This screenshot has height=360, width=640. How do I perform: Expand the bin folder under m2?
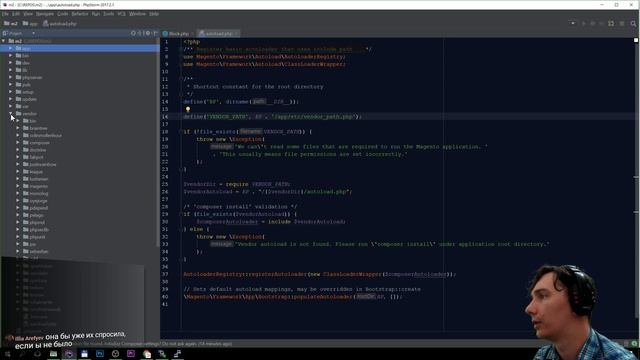click(x=11, y=56)
